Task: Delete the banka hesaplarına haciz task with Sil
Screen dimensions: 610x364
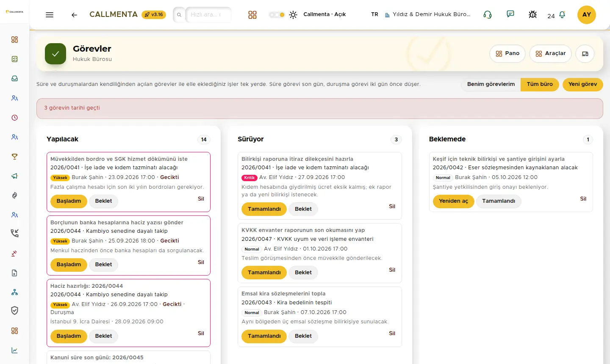Action: coord(201,262)
